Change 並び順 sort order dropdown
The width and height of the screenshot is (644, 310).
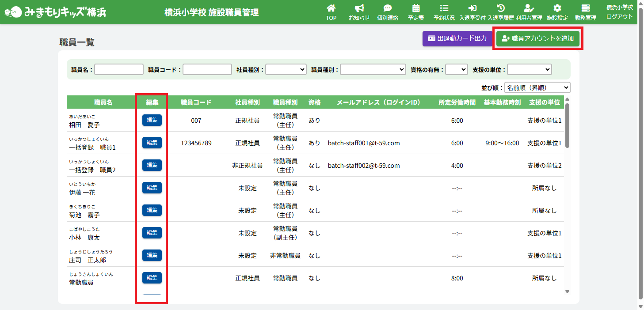(537, 87)
